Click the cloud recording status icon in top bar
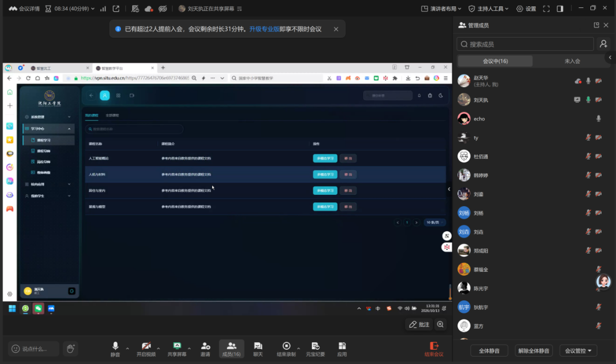616x364 pixels. 148,9
